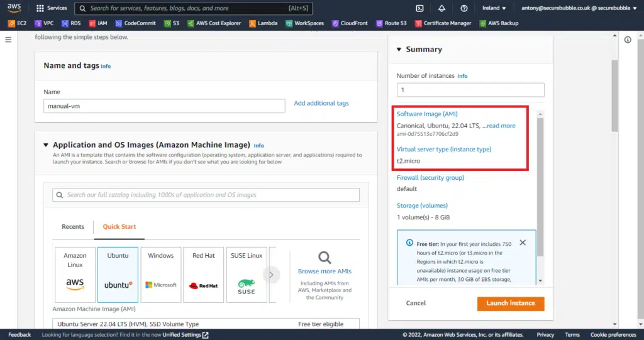This screenshot has width=644, height=340.
Task: Open the AWS home logo
Action: pos(14,8)
